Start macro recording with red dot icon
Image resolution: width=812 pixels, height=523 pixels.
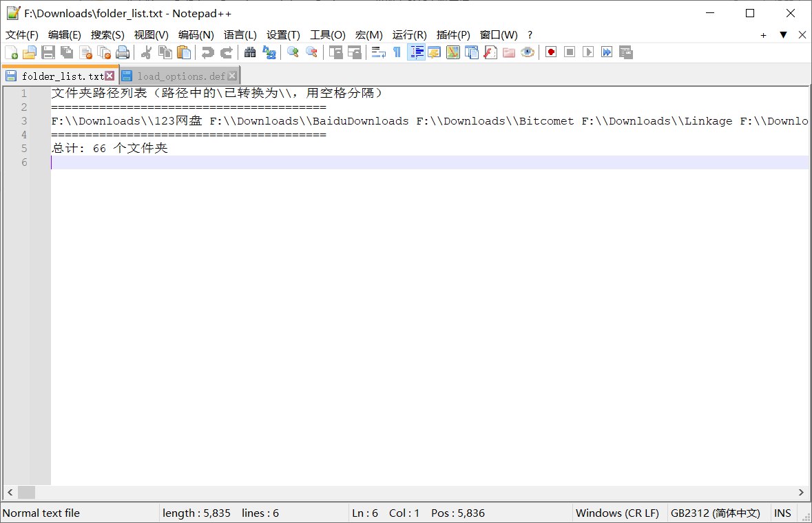(x=550, y=52)
